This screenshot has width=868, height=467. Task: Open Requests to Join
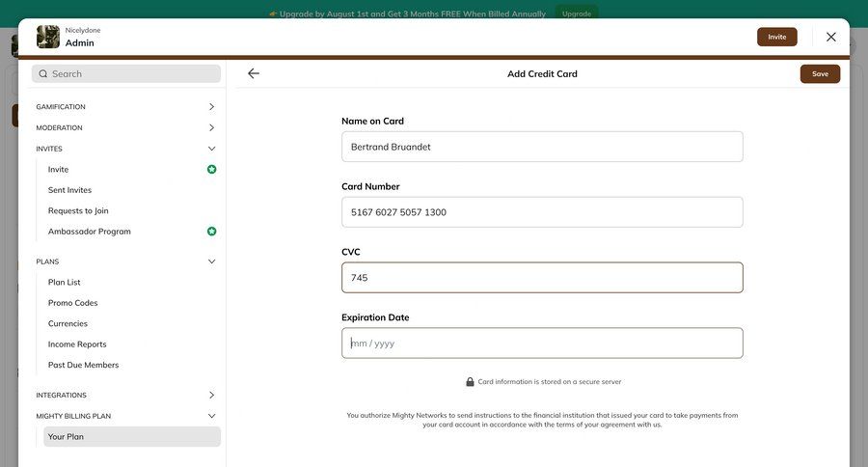78,211
